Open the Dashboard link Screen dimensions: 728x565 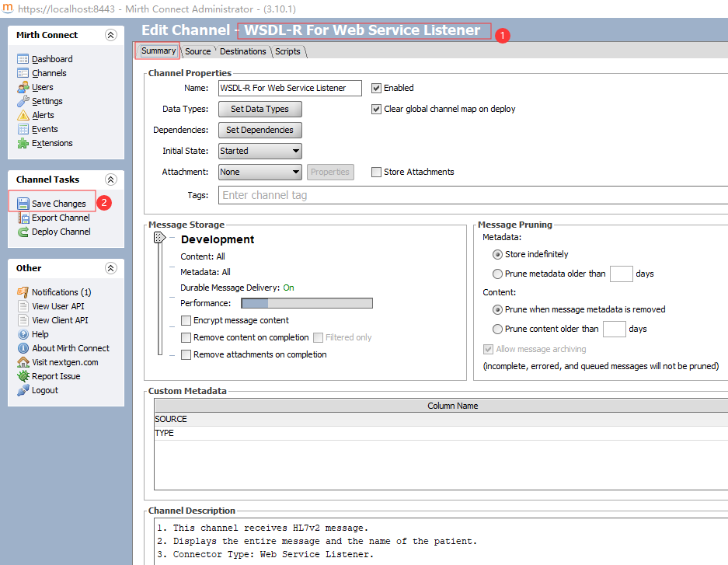tap(52, 59)
